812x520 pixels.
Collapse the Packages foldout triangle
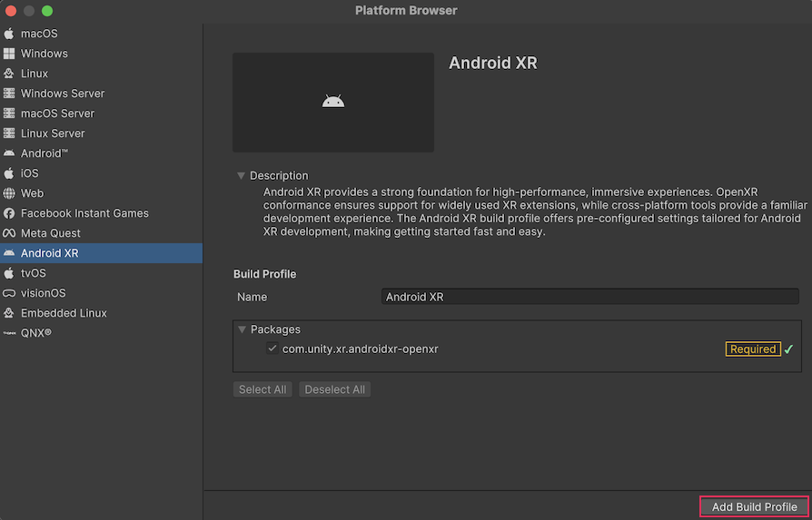(242, 329)
